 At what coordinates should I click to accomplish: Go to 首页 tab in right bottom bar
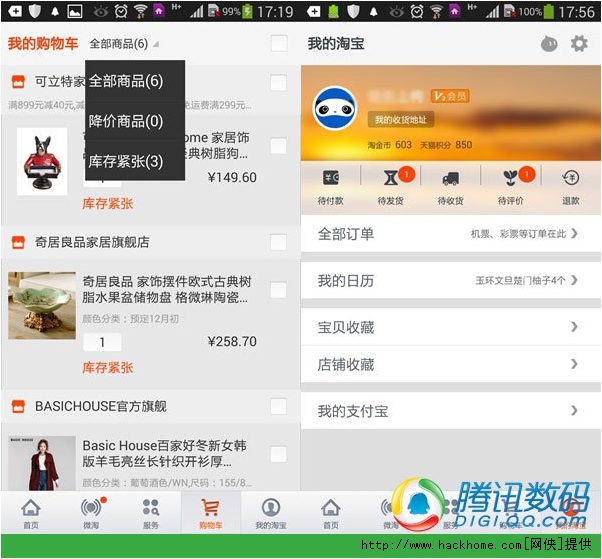point(331,513)
